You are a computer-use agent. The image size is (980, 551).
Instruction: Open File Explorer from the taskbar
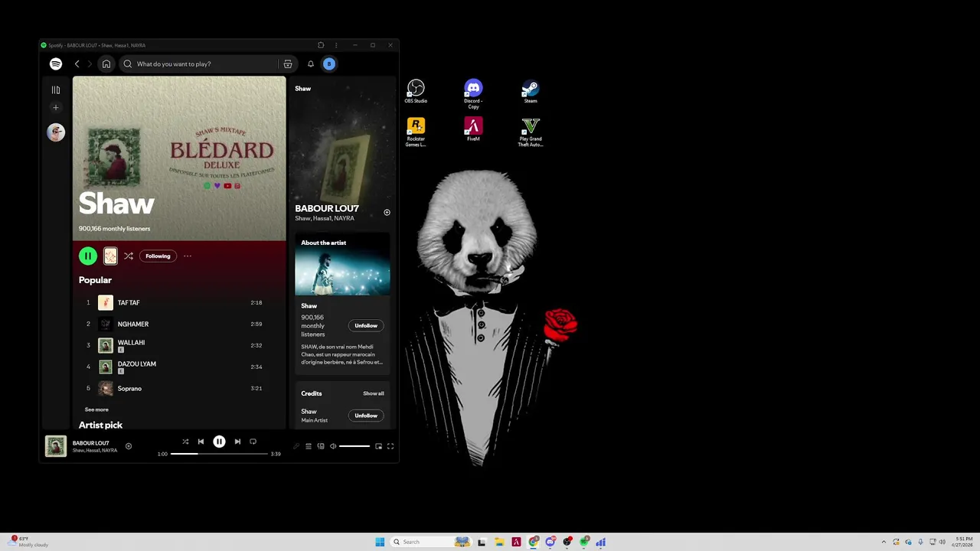coord(499,542)
